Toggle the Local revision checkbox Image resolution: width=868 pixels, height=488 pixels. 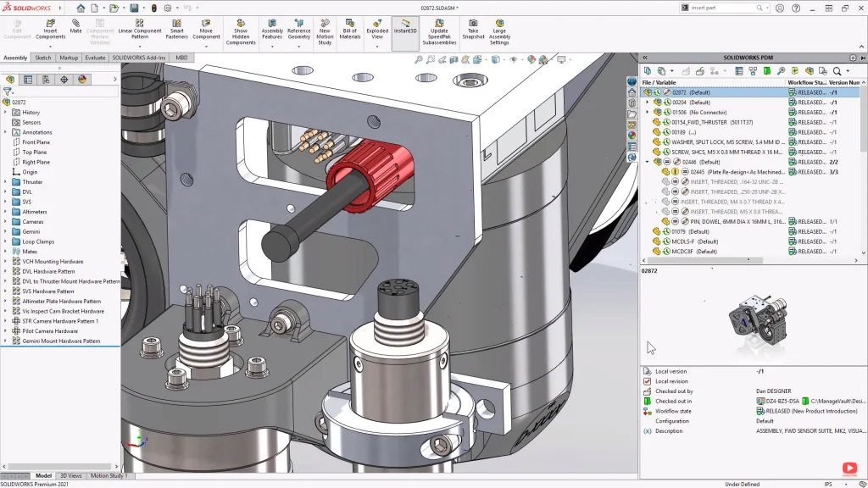(648, 381)
